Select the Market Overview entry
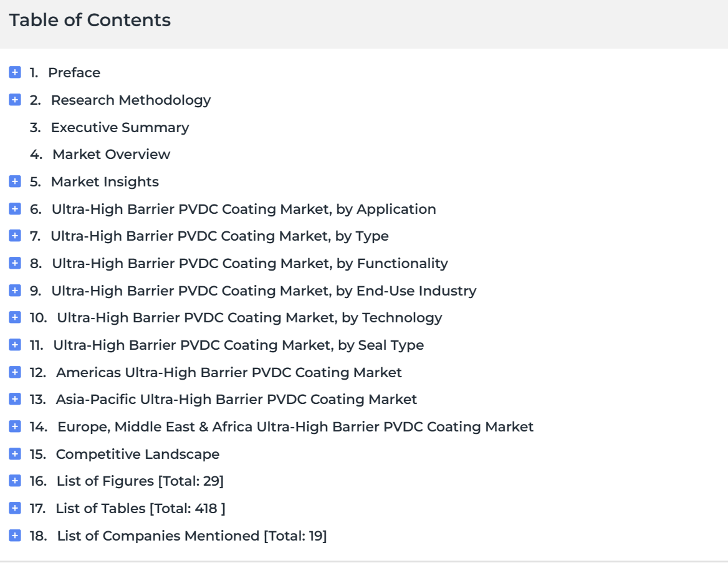This screenshot has width=728, height=563. 112,154
